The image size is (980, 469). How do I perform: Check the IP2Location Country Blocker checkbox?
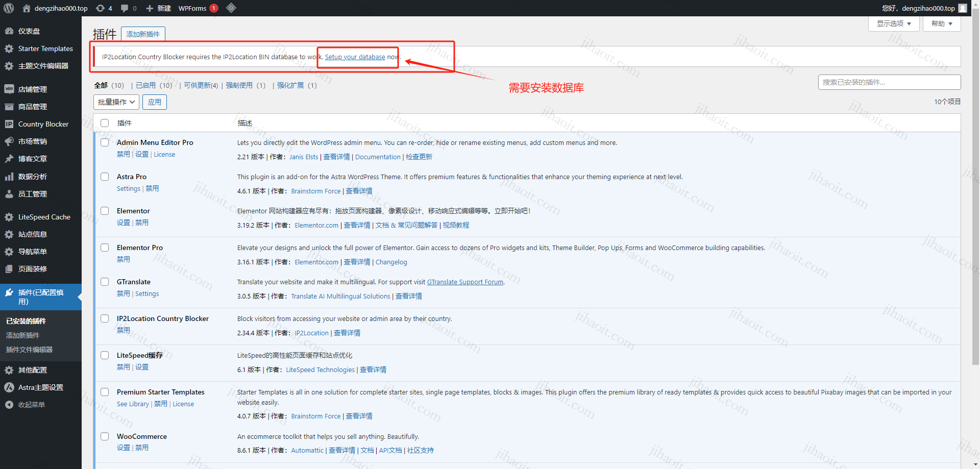tap(105, 318)
